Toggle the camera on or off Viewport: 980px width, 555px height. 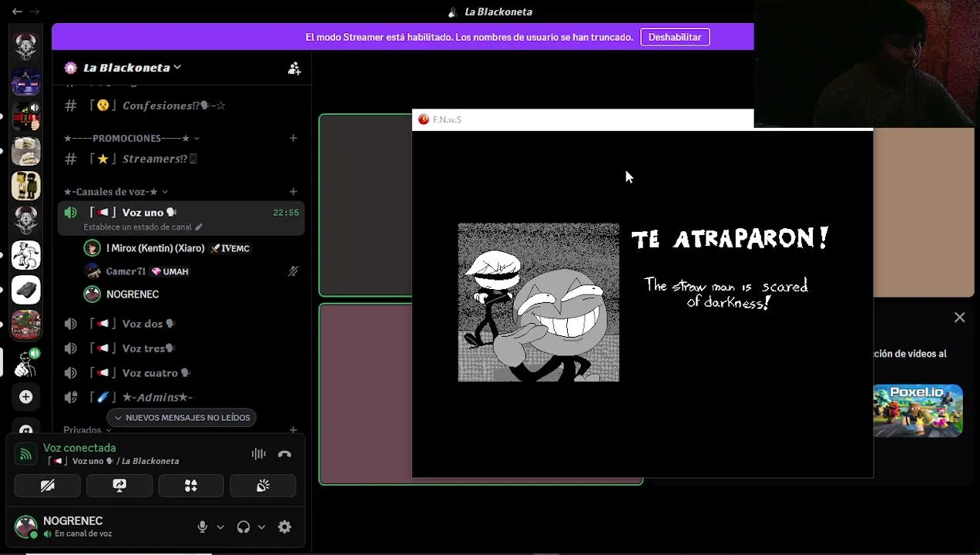(x=47, y=486)
